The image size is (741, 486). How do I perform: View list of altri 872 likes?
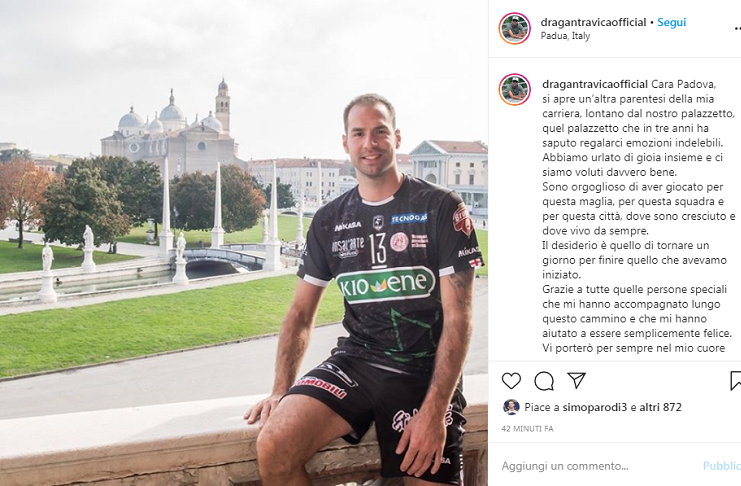(660, 407)
